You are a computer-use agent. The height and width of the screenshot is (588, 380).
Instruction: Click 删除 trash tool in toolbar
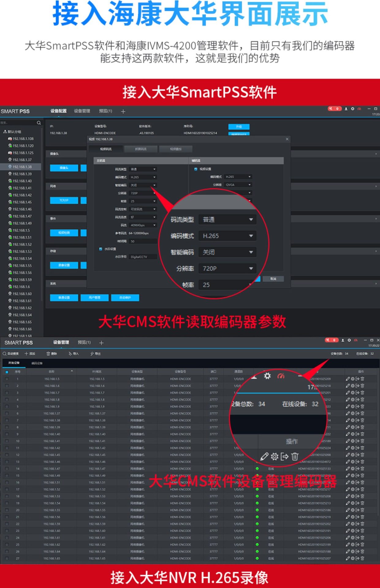[x=52, y=354]
